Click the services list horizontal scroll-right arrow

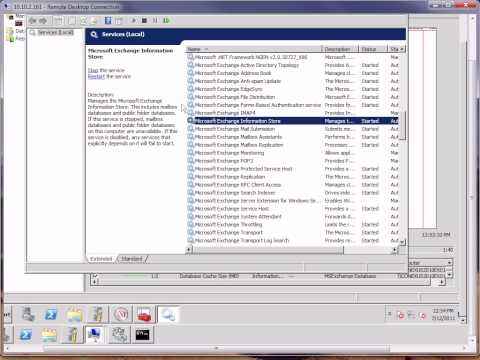tap(395, 249)
